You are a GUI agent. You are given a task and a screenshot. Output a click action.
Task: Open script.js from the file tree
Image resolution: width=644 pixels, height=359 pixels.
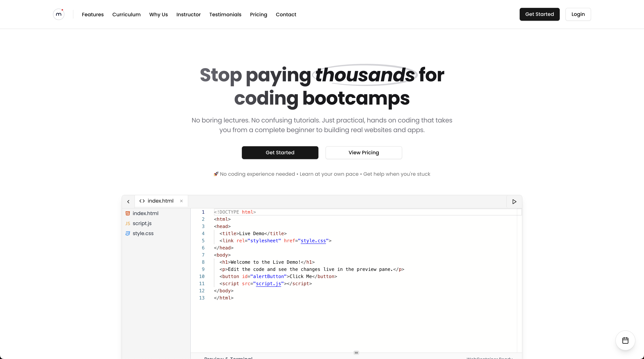coord(142,224)
